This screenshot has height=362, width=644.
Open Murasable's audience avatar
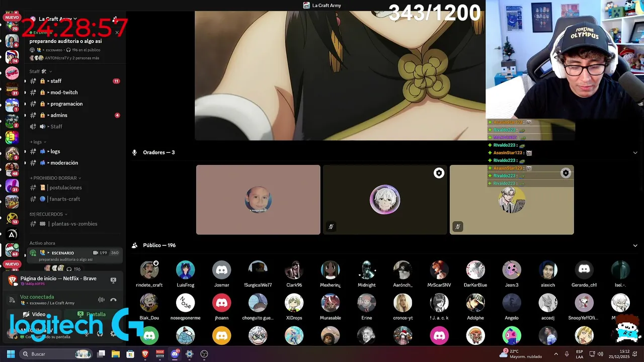(x=330, y=303)
